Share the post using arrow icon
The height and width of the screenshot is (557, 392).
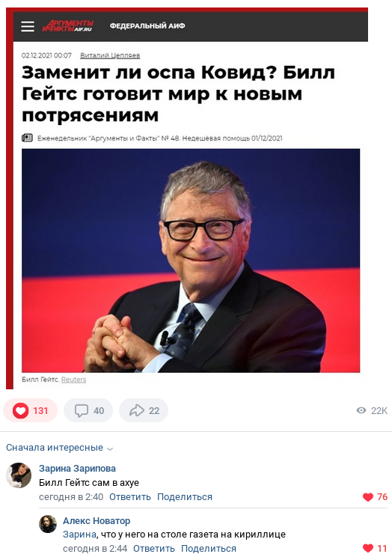point(137,411)
